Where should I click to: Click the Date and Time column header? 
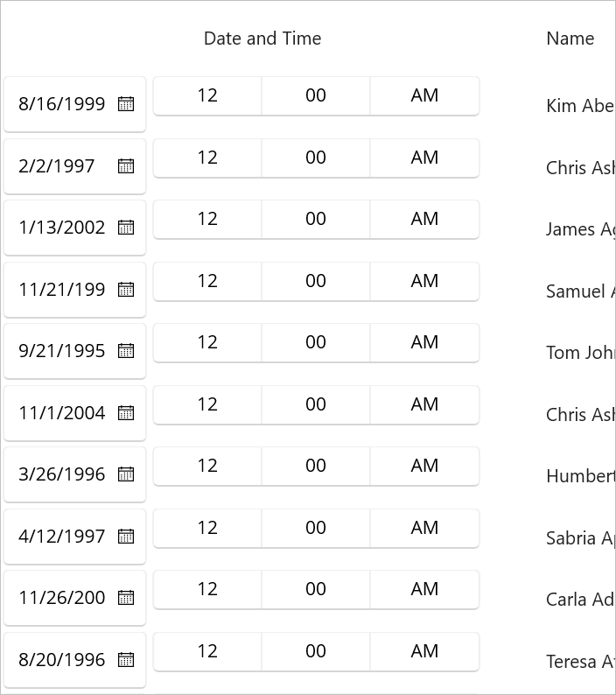pos(262,39)
